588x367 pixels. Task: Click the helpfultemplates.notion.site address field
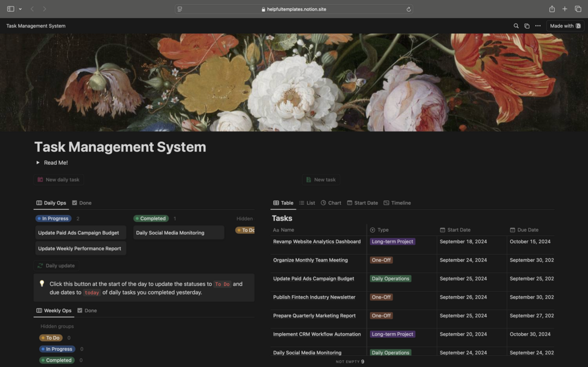tap(294, 9)
